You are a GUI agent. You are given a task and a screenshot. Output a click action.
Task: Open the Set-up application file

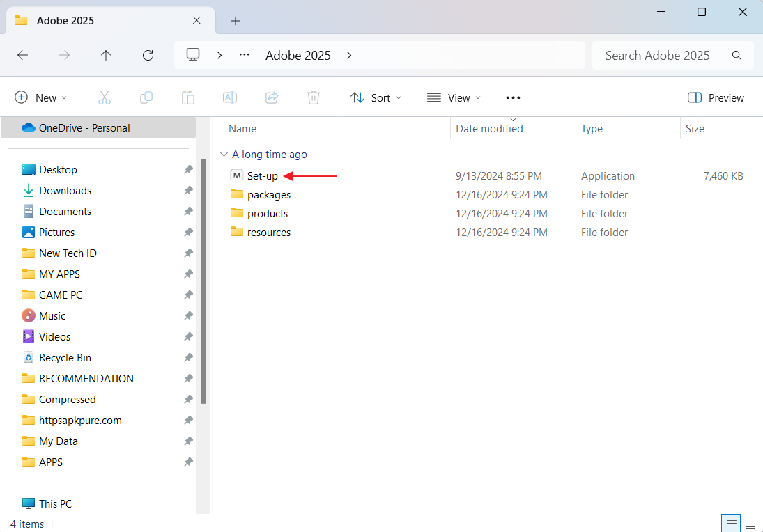pyautogui.click(x=262, y=176)
